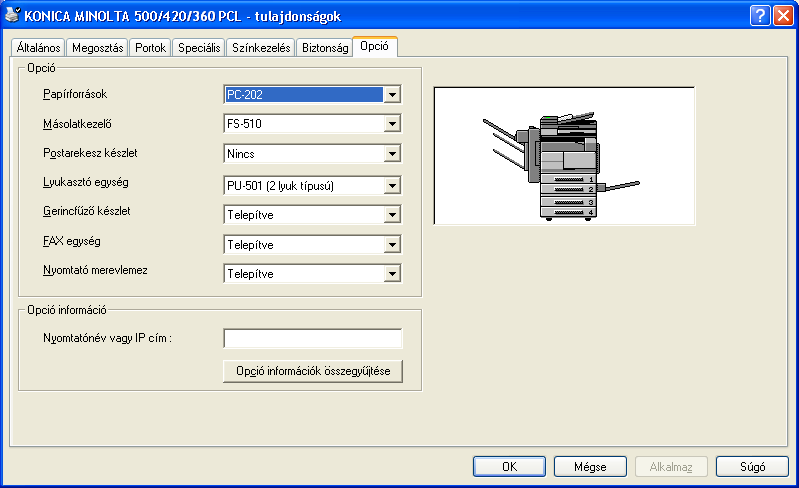
Task: Click the Nyomtató merevlemez label
Action: 95,270
